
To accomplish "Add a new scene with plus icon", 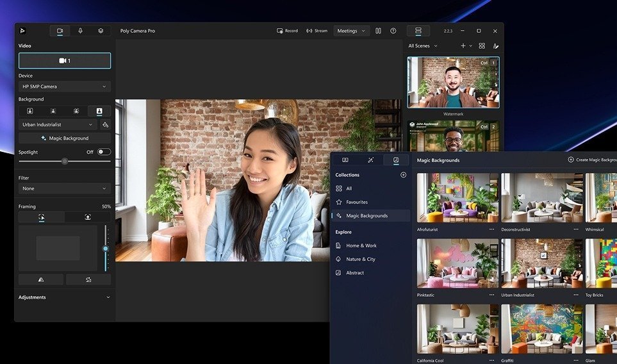I will (463, 46).
